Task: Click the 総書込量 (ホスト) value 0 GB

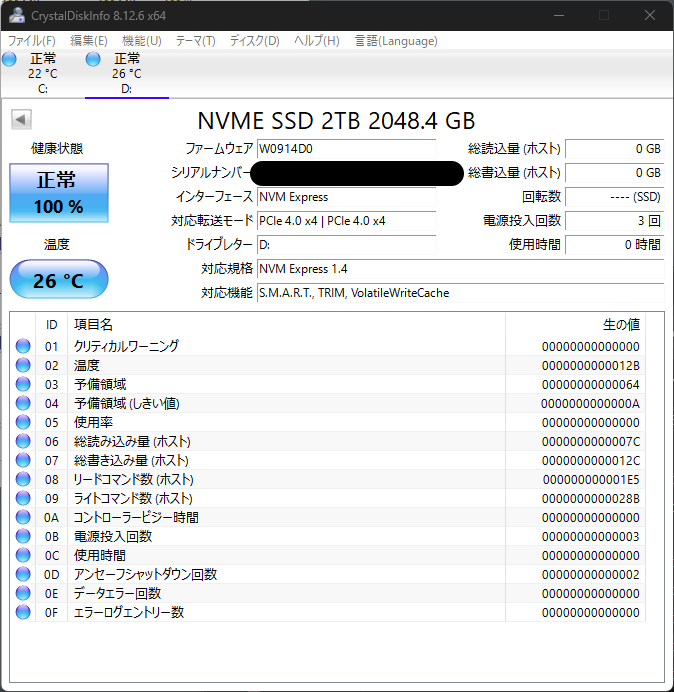Action: [x=614, y=173]
